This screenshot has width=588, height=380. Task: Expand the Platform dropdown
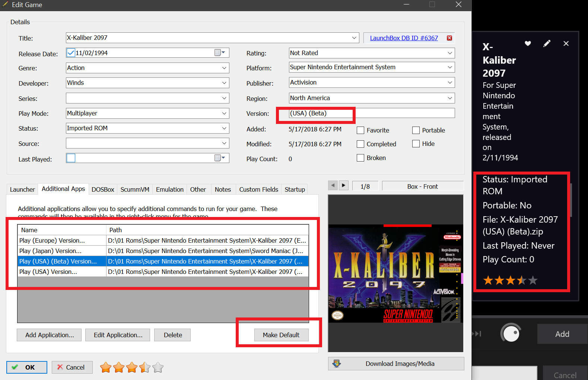pyautogui.click(x=450, y=67)
